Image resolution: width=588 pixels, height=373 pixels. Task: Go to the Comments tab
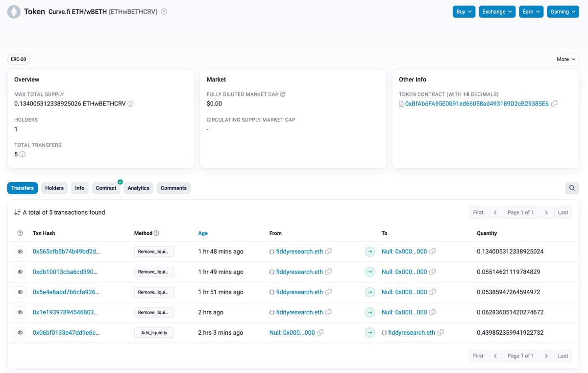click(x=174, y=188)
